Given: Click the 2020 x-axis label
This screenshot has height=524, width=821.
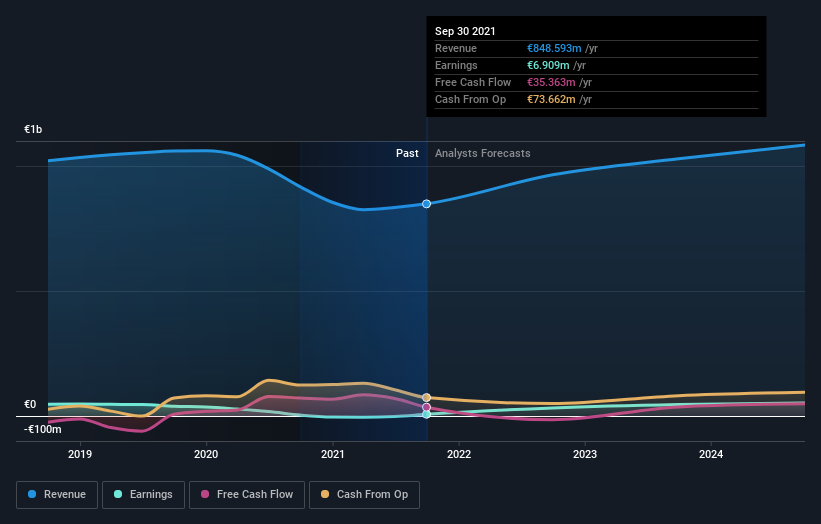Looking at the screenshot, I should click(206, 454).
